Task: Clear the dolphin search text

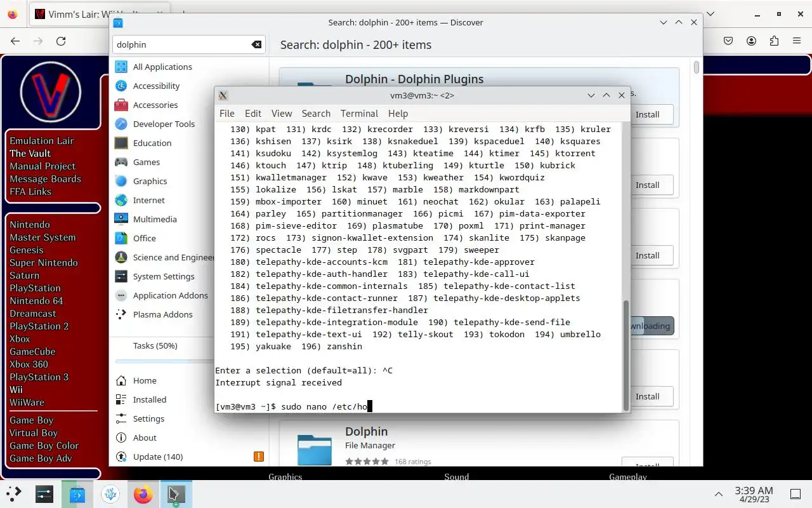Action: (x=256, y=44)
